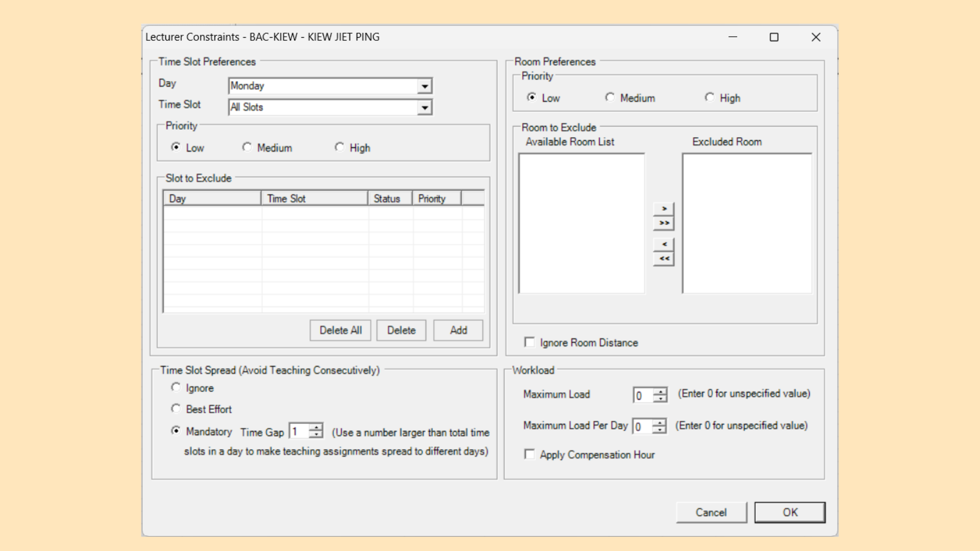The height and width of the screenshot is (551, 980).
Task: Open the Time Slot dropdown showing All Slots
Action: [425, 108]
